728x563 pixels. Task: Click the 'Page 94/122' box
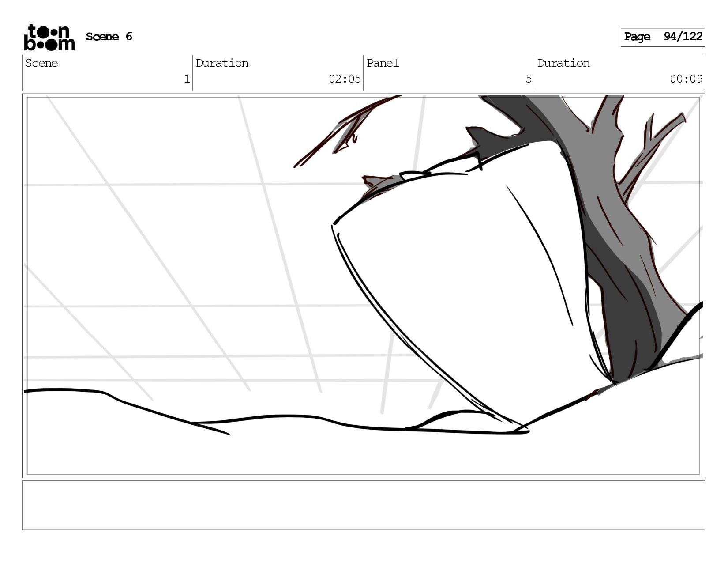(x=663, y=37)
